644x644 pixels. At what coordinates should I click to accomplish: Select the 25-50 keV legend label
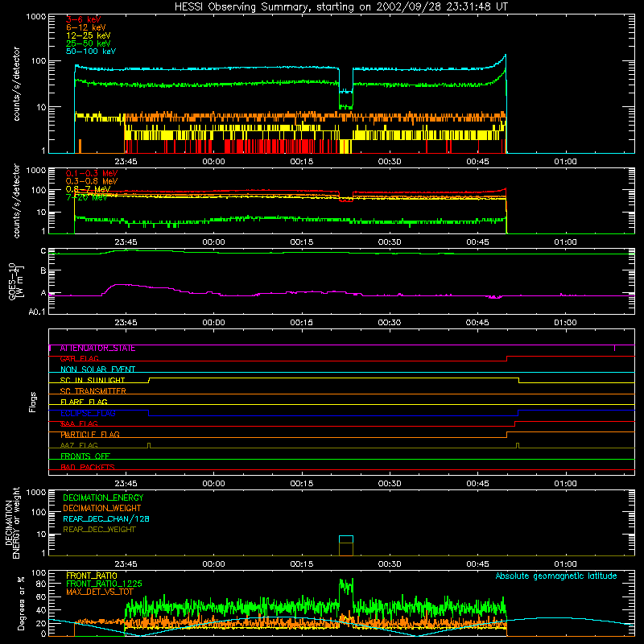[88, 43]
